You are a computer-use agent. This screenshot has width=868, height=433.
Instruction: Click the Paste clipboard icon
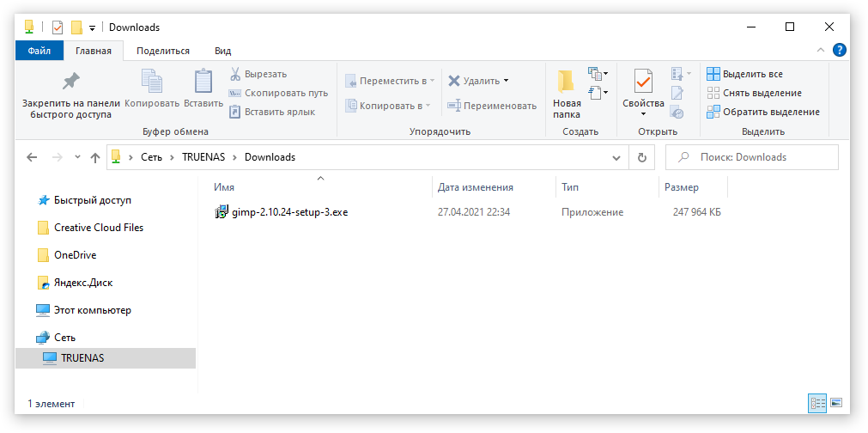point(203,82)
